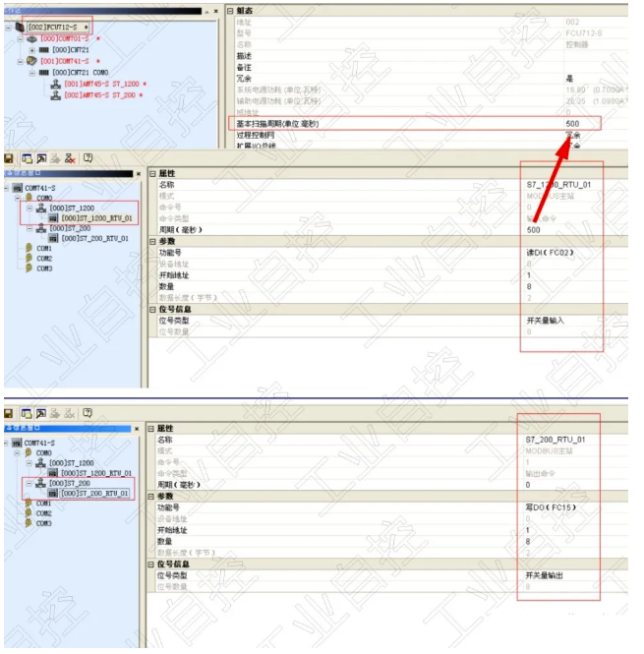Viewport: 644px width, 654px height.
Task: Click the FCU712-S controller icon in the tree
Action: coord(20,27)
